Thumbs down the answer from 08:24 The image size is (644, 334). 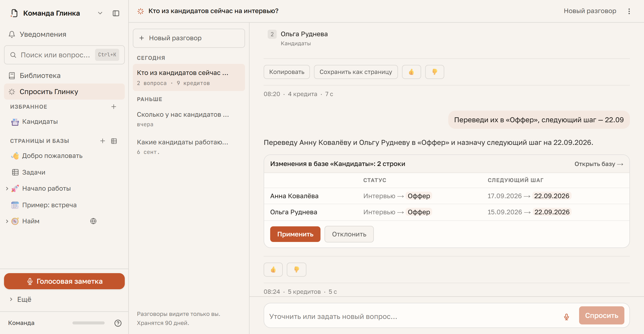point(297,270)
